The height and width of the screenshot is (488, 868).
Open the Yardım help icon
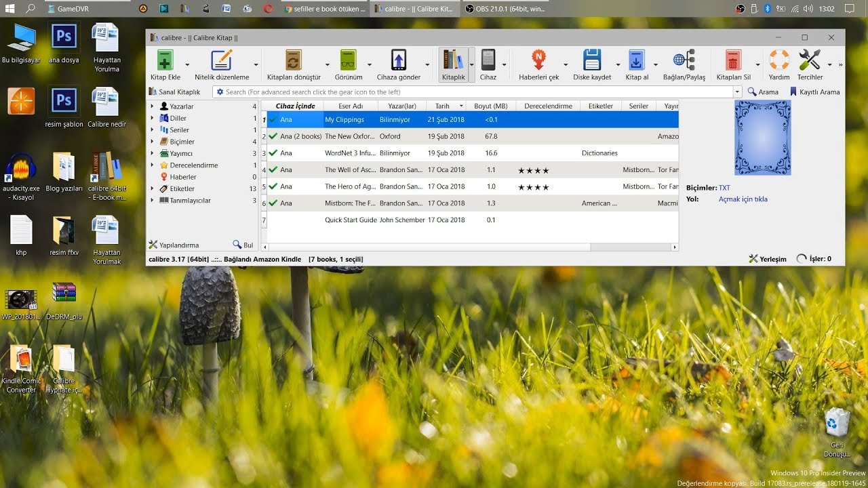point(779,60)
